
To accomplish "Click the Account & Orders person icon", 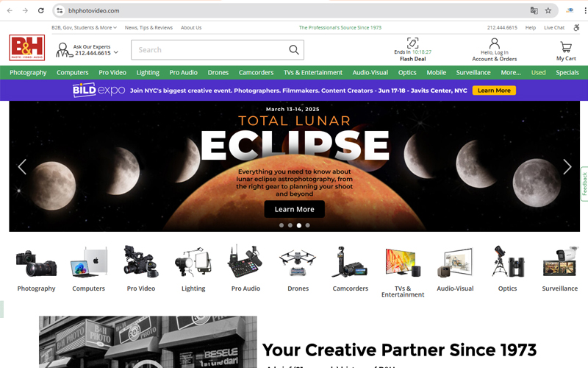I will click(x=494, y=43).
